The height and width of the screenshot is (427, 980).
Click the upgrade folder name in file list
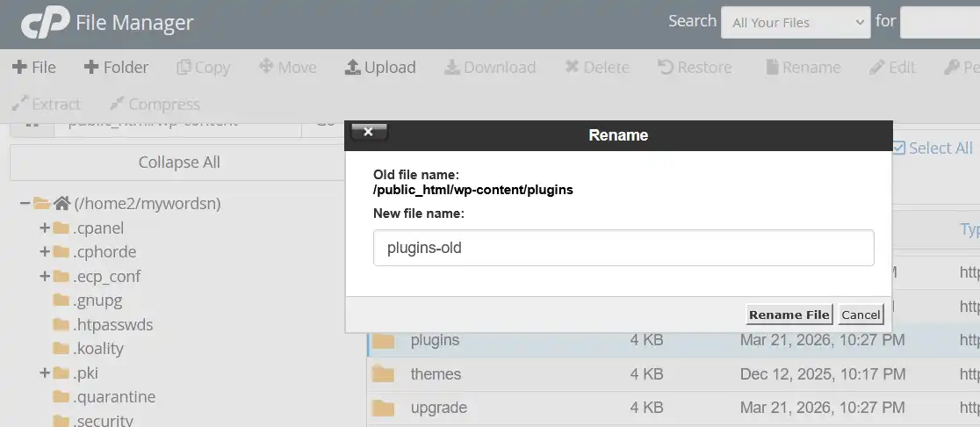[439, 408]
